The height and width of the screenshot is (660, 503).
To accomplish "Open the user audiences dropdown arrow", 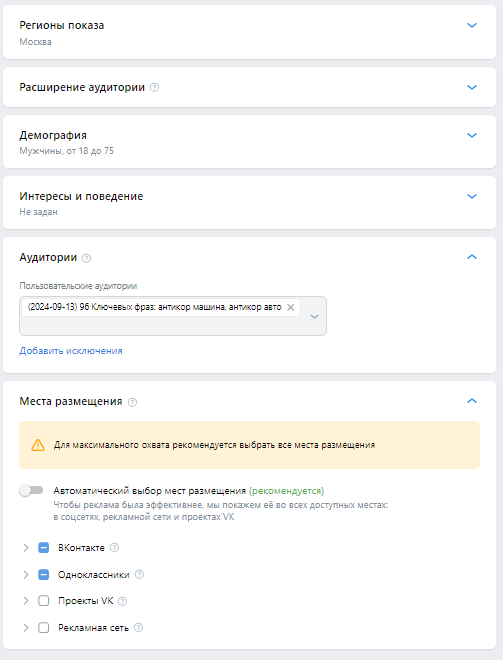I will click(x=314, y=317).
